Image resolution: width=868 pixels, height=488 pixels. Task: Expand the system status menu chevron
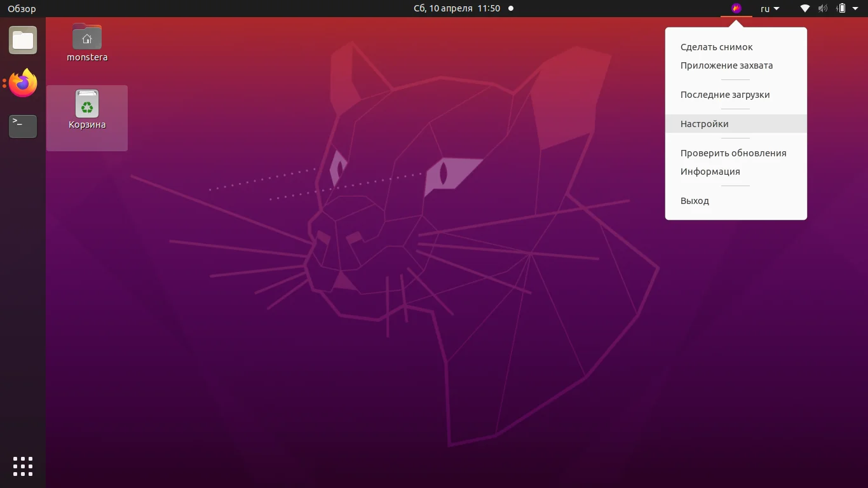[x=854, y=8]
